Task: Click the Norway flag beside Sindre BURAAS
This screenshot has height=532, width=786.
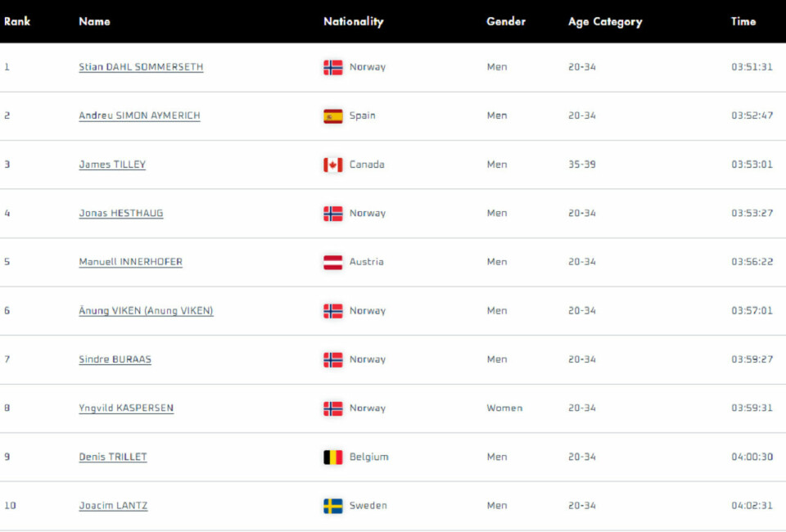Action: pyautogui.click(x=333, y=359)
